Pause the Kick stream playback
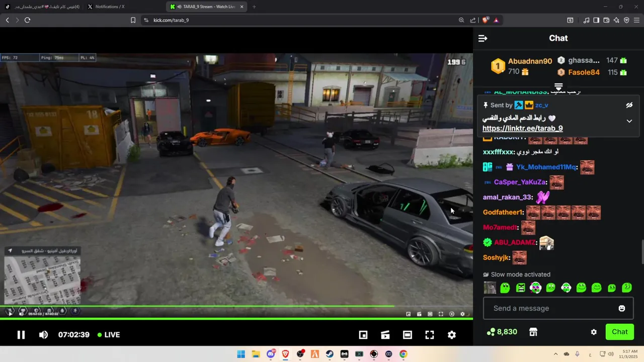 click(21, 335)
